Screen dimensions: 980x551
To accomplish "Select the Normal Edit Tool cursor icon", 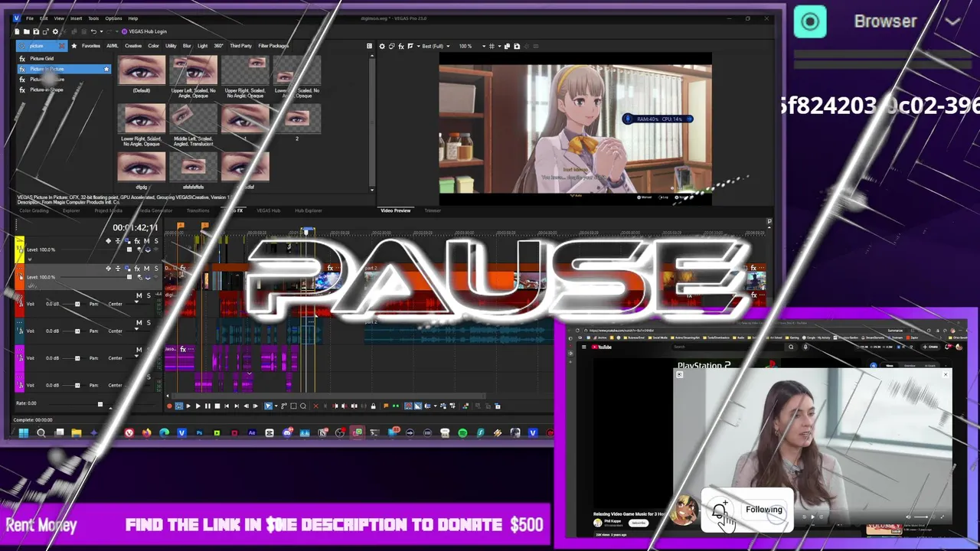I will (268, 406).
